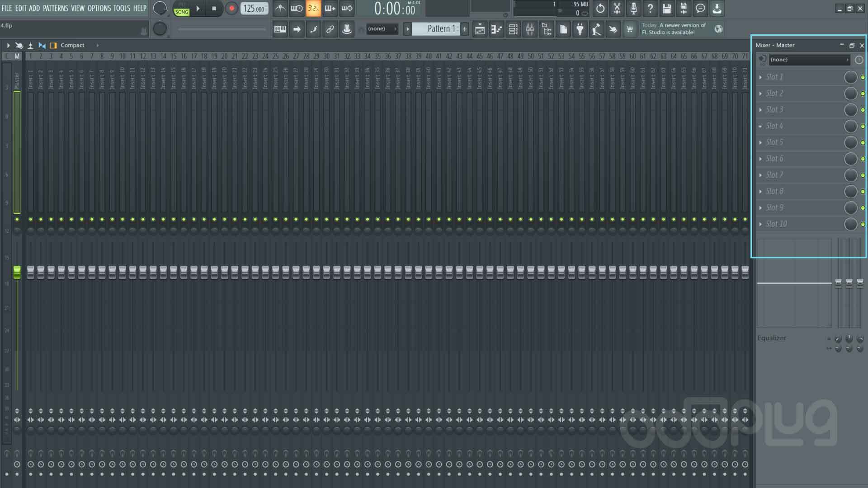Open the Channel rack icon
Image resolution: width=868 pixels, height=488 pixels.
tap(513, 29)
